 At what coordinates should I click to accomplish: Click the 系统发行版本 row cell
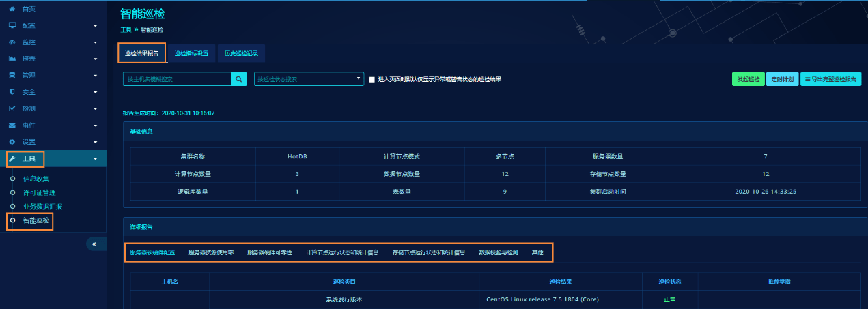coord(344,299)
